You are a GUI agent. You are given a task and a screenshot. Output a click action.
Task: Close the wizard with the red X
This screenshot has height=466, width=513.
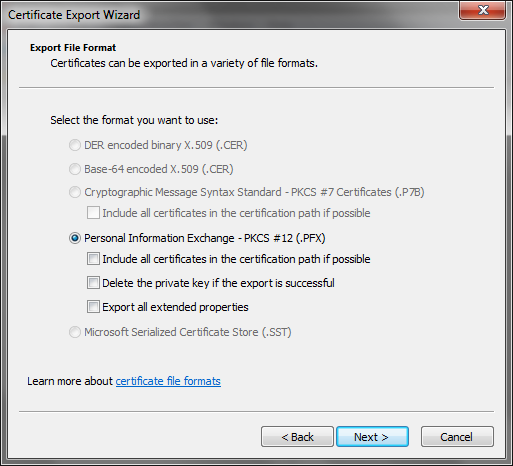pyautogui.click(x=483, y=10)
